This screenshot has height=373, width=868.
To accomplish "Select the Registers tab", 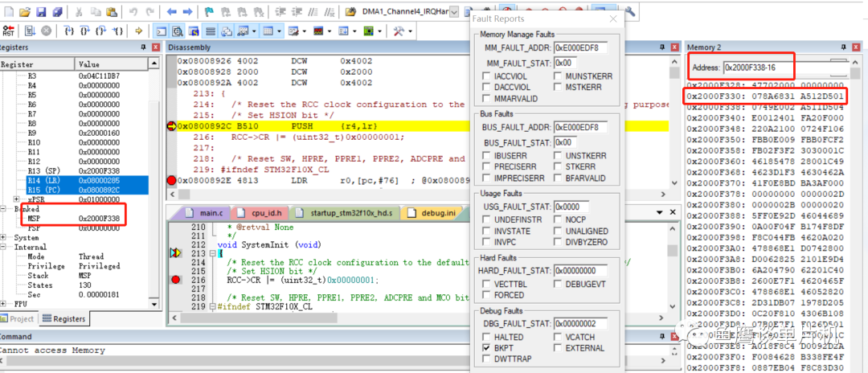I will tap(63, 319).
